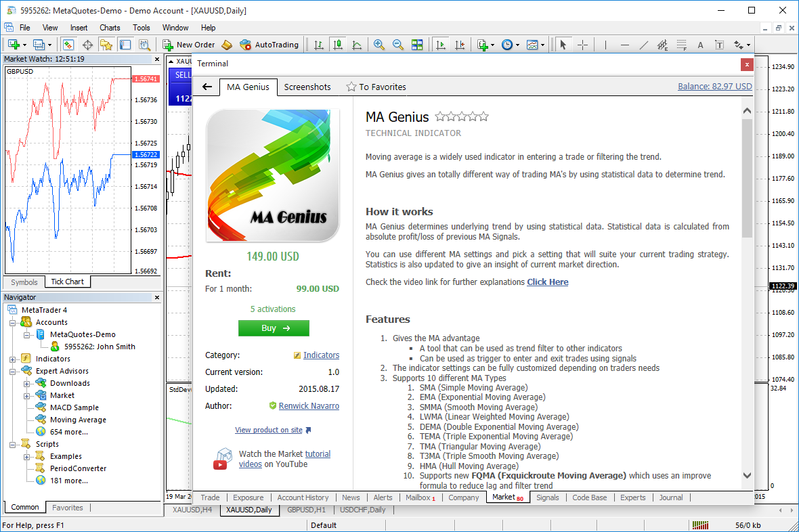Add MA Genius to Favorites
Image resolution: width=799 pixels, height=532 pixels.
pos(376,87)
